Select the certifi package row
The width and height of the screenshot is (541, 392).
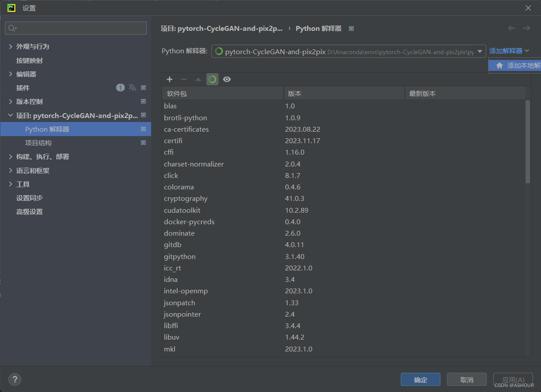coord(344,141)
